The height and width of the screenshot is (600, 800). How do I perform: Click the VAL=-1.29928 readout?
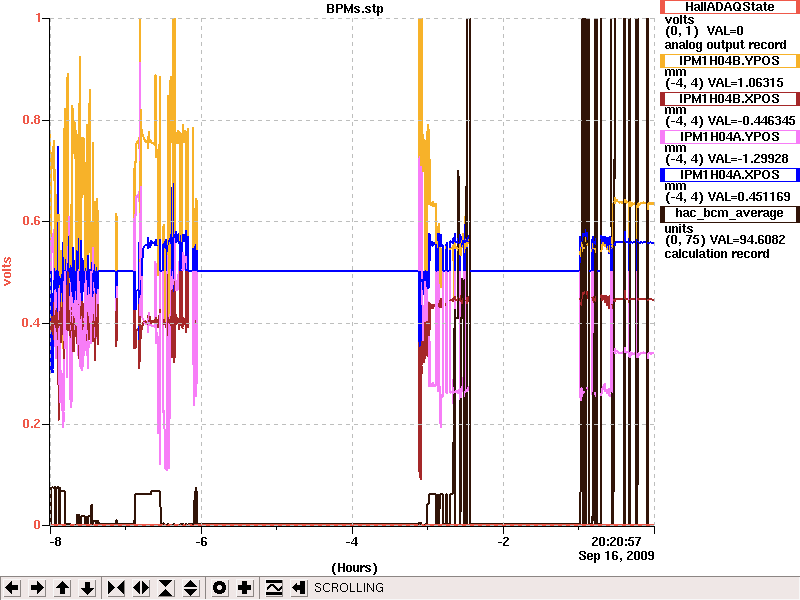[747, 159]
